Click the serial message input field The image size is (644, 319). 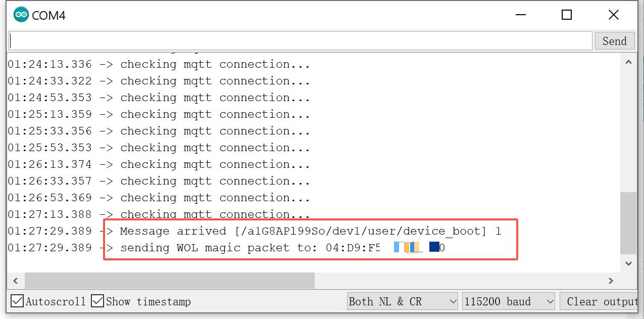[298, 40]
